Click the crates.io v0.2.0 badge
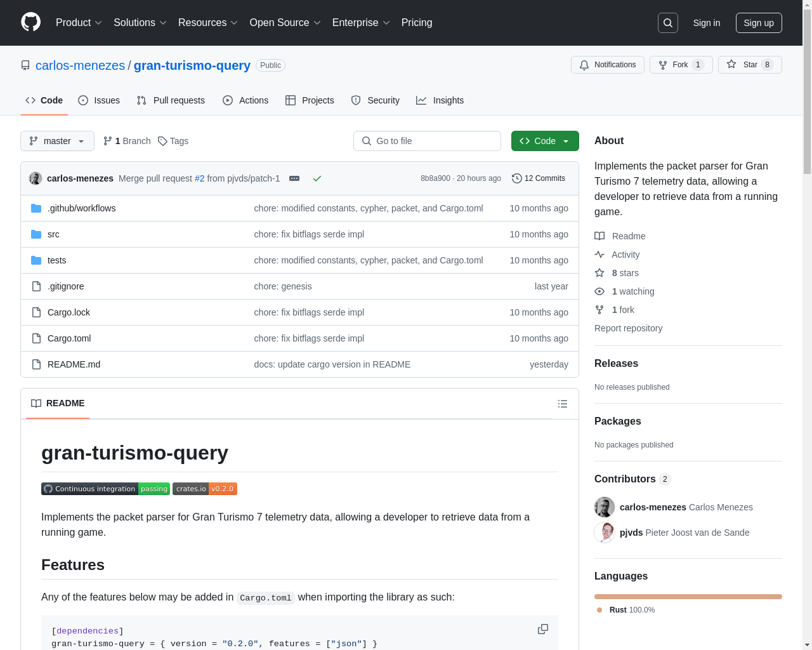The width and height of the screenshot is (812, 650). coord(205,489)
